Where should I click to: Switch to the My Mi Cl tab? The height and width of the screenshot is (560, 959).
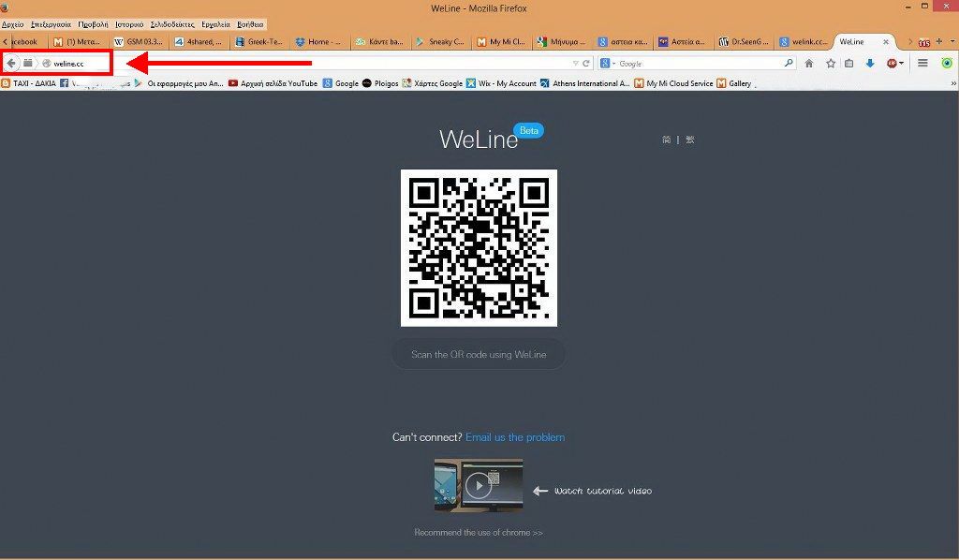coord(501,41)
